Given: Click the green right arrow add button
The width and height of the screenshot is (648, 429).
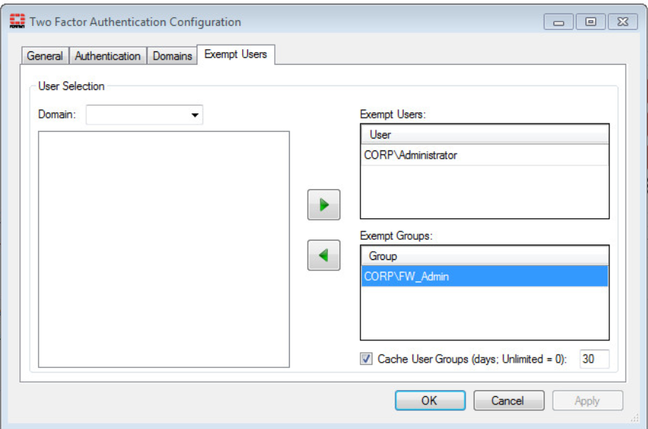Looking at the screenshot, I should (x=323, y=205).
